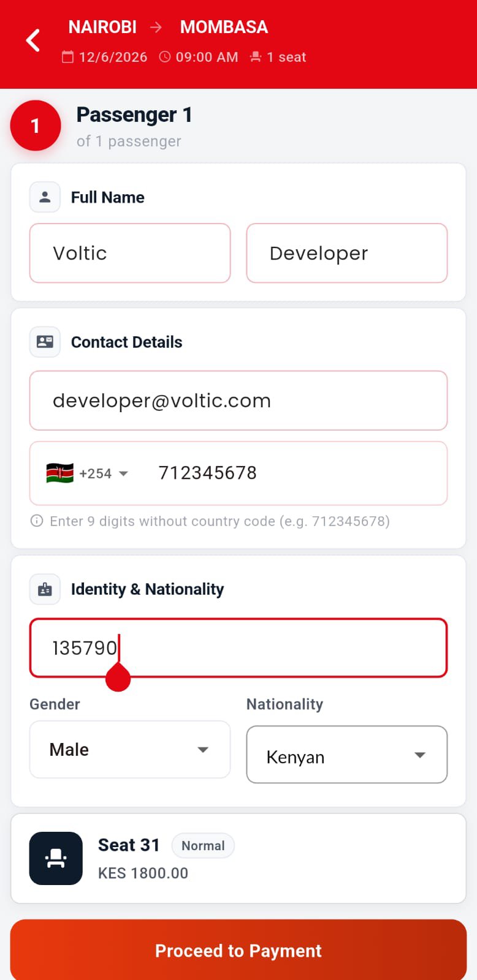The height and width of the screenshot is (980, 477).
Task: Open the +254 country code dropdown
Action: pyautogui.click(x=87, y=473)
